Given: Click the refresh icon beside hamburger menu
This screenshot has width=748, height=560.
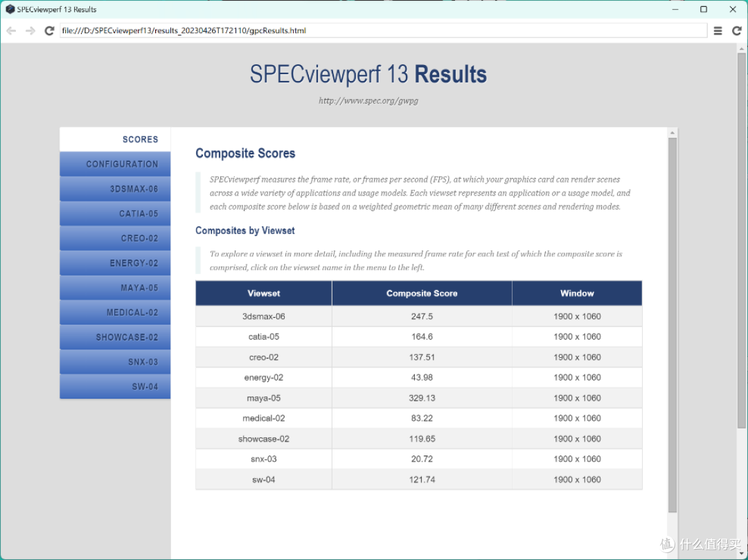Looking at the screenshot, I should coord(736,30).
